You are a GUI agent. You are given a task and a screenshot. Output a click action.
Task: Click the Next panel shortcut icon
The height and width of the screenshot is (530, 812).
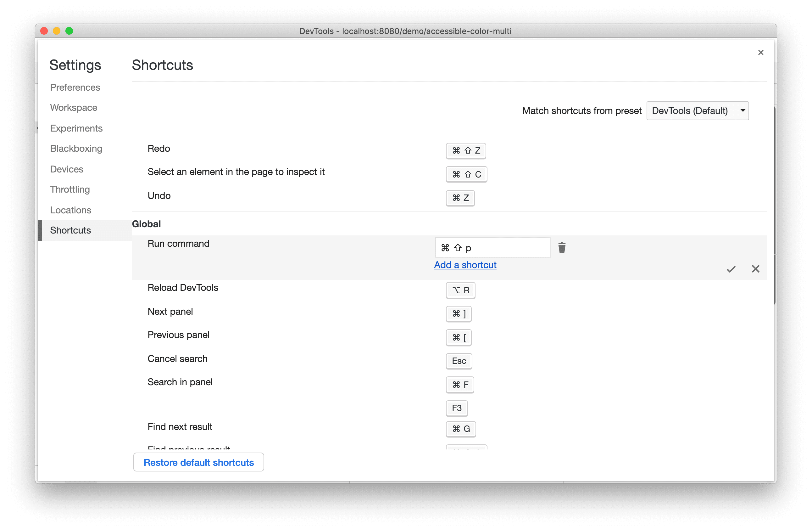pos(459,313)
